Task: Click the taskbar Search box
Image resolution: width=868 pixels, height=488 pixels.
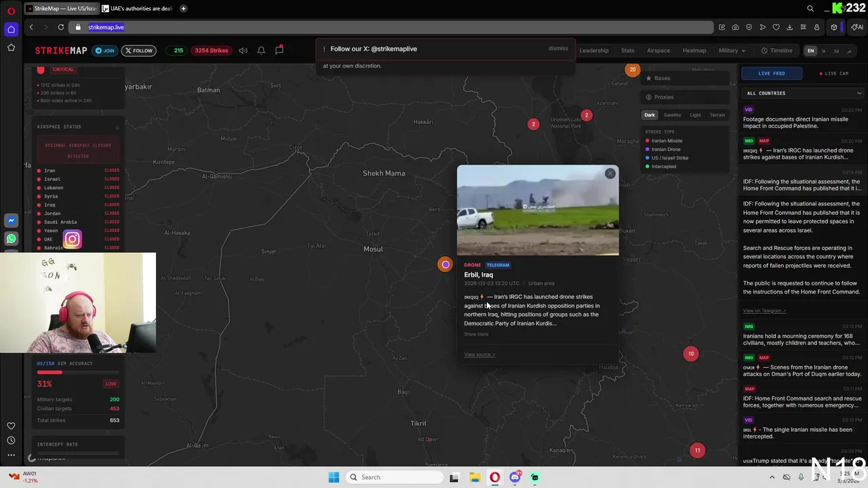Action: (x=395, y=477)
